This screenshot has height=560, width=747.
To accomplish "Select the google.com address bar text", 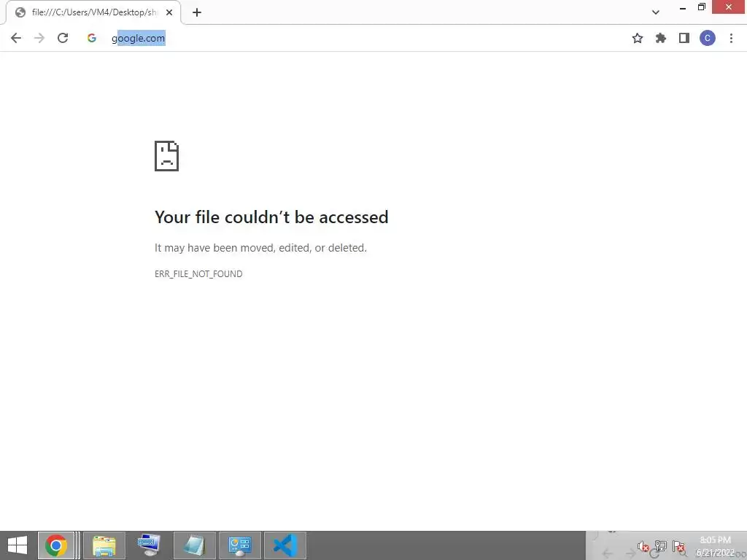I will click(139, 38).
